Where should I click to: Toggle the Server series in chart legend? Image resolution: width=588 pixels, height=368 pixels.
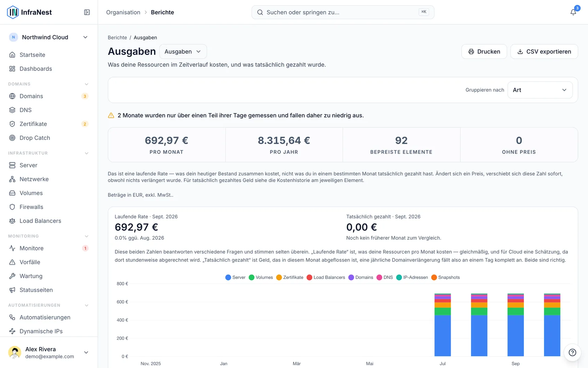coord(235,278)
